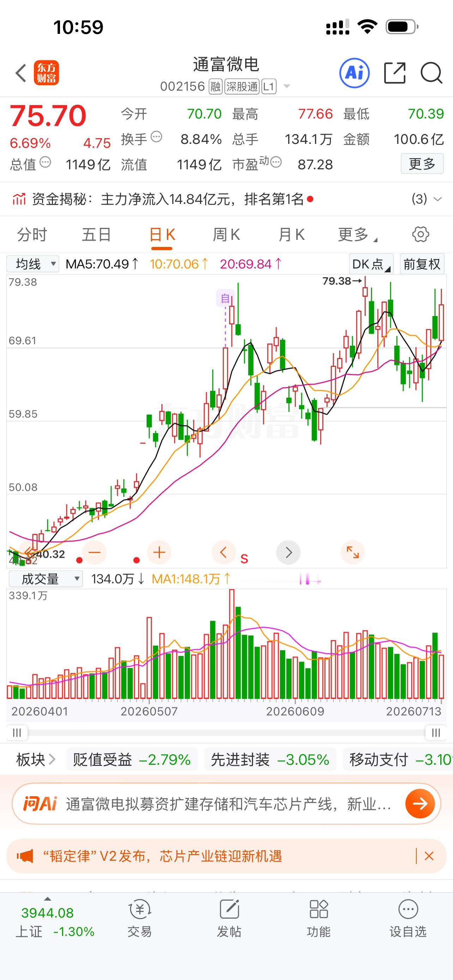Image resolution: width=453 pixels, height=980 pixels.
Task: Toggle 前复权 price adjustment
Action: [x=422, y=264]
